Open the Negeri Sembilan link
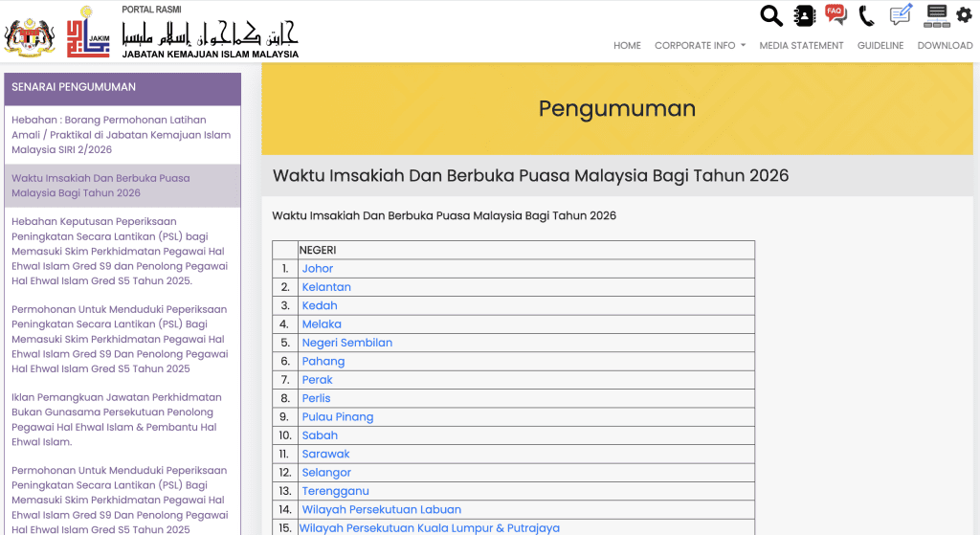Image resolution: width=980 pixels, height=535 pixels. click(346, 343)
